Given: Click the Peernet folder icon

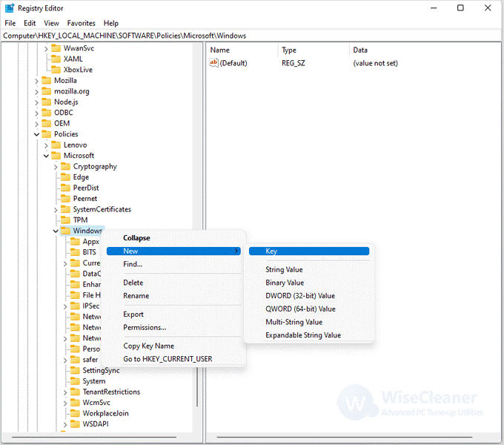Looking at the screenshot, I should [x=65, y=198].
